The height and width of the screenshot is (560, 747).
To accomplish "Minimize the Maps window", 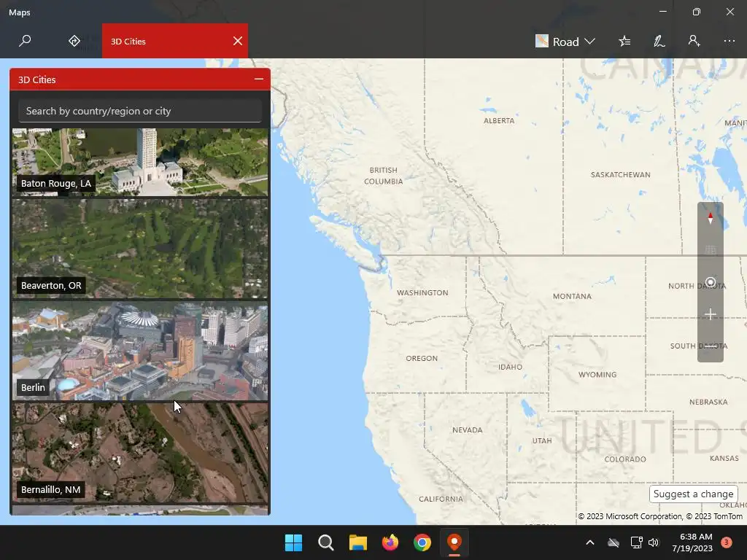I will coord(662,12).
